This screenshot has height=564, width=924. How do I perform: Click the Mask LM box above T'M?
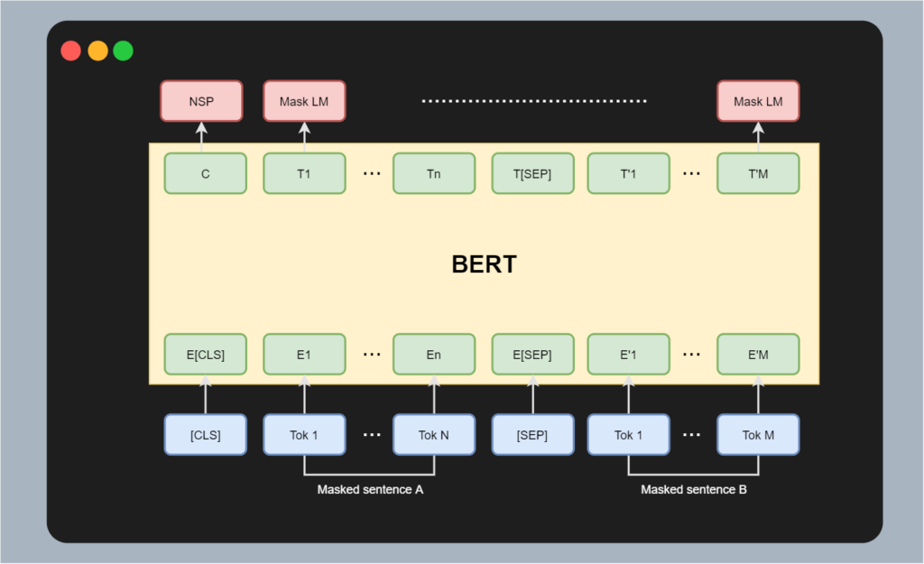coord(758,101)
